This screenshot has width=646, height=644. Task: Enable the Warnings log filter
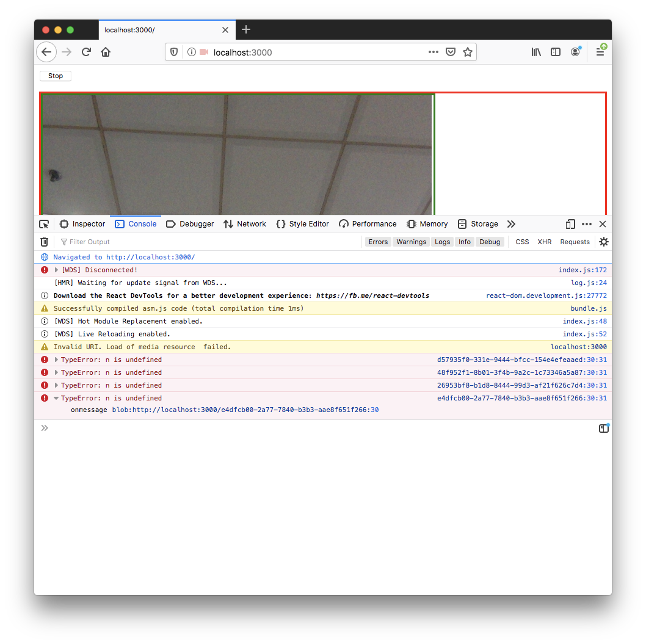411,242
